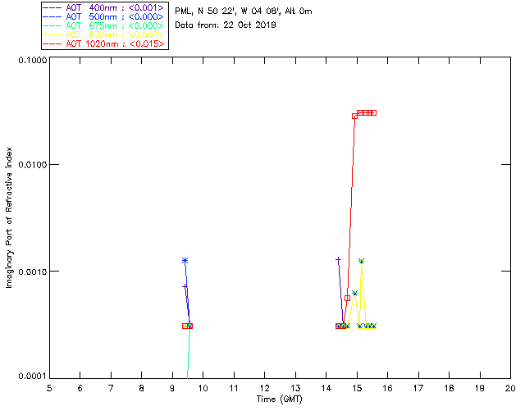Screen dimensions: 525x420
Task: Click the x-axis tick label 15
Action: click(357, 388)
